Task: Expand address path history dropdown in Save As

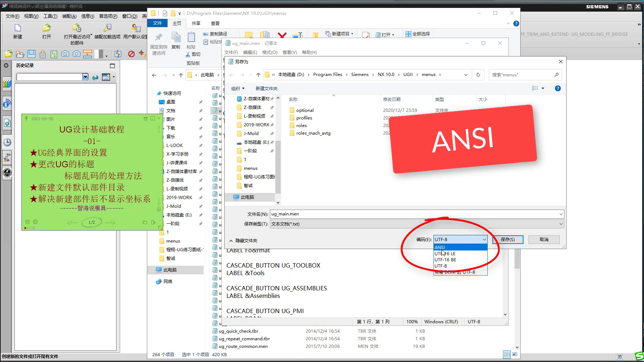Action: tap(466, 75)
